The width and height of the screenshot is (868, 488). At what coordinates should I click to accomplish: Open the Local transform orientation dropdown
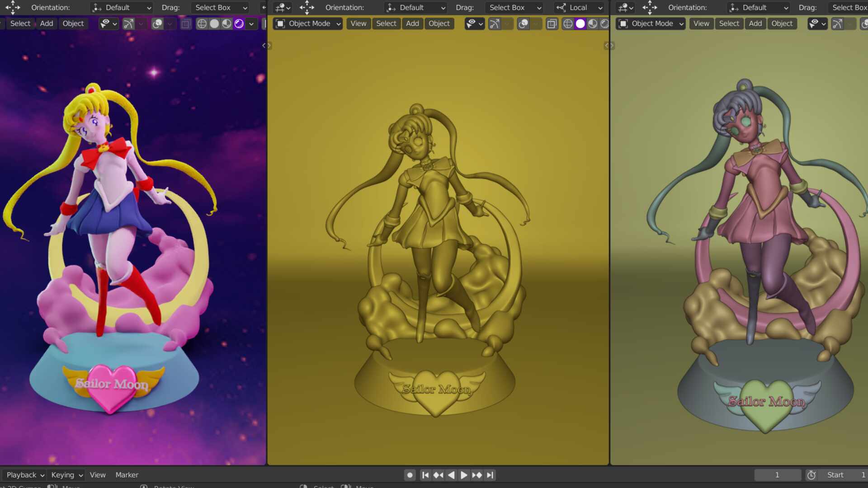[x=580, y=8]
